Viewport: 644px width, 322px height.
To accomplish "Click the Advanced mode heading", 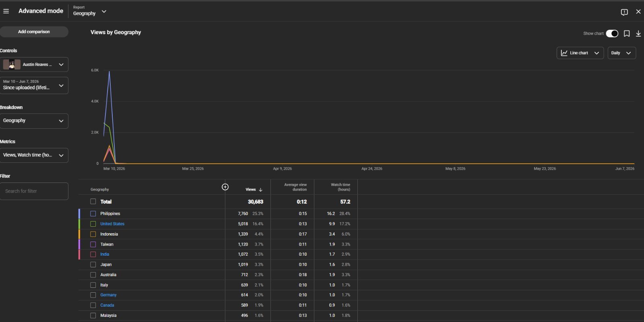I will click(41, 11).
